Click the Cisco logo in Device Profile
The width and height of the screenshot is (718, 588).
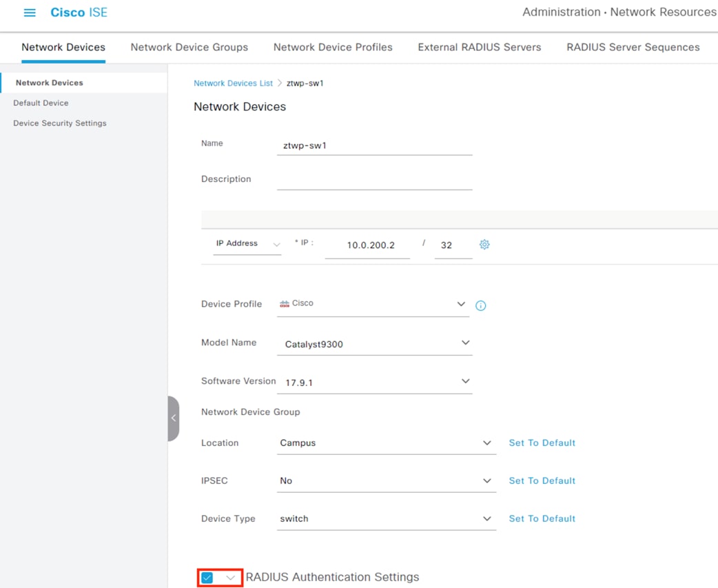pos(285,303)
